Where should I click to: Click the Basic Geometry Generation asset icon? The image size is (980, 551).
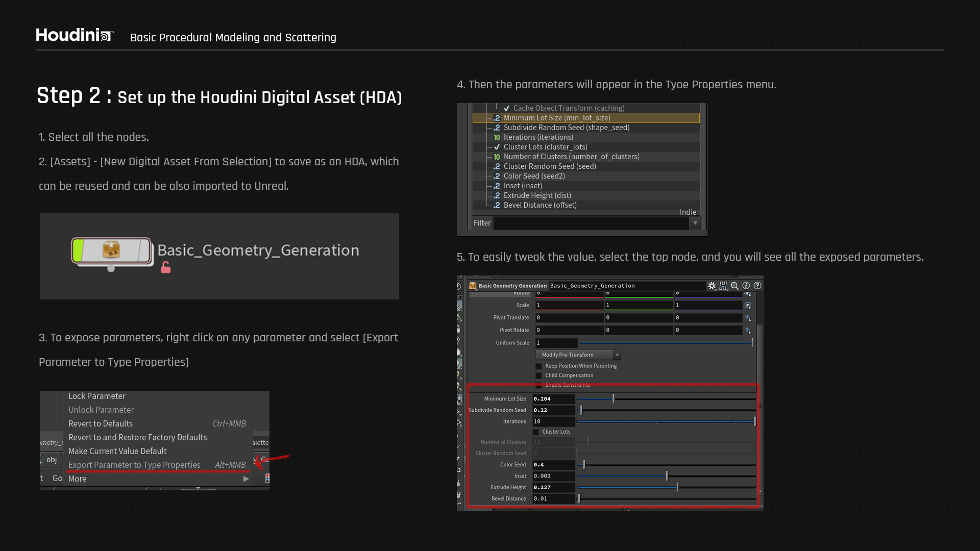(473, 286)
